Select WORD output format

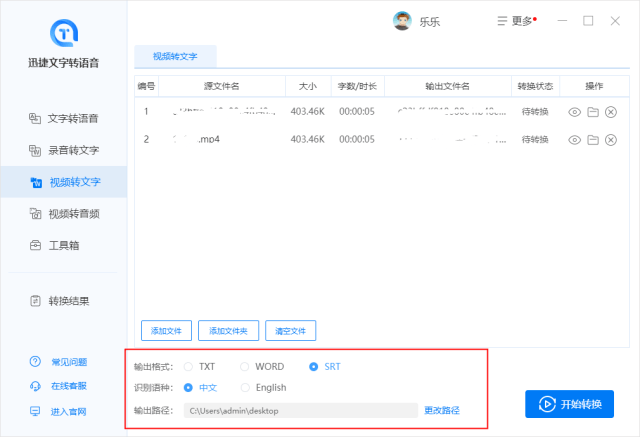(x=245, y=366)
